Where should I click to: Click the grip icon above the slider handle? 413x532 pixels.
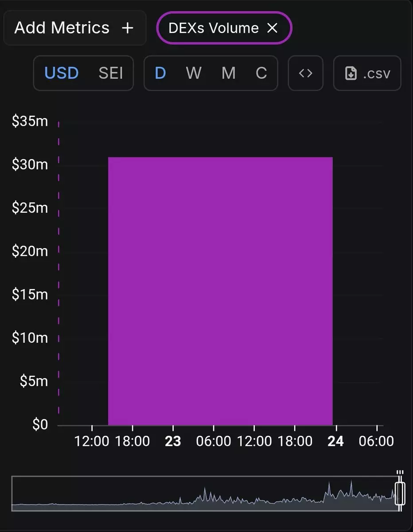pos(400,473)
